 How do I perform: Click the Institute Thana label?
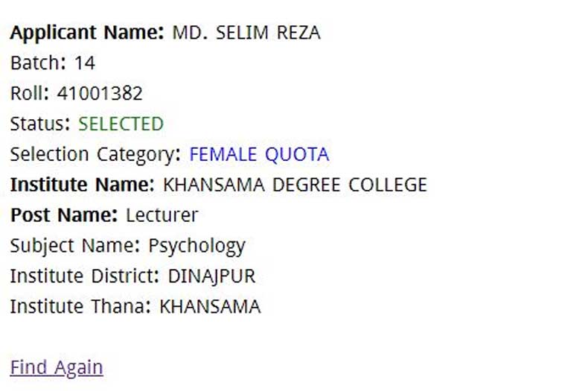pyautogui.click(x=80, y=306)
